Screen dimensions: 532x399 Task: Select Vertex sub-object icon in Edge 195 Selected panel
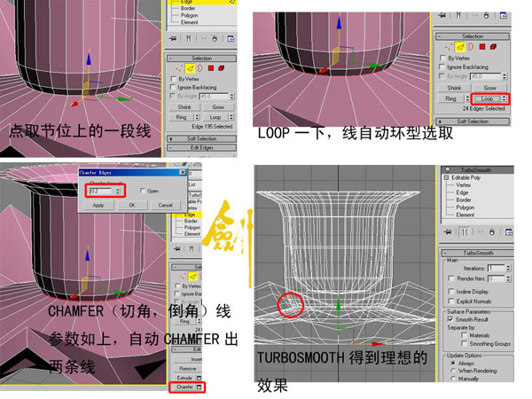pos(179,69)
